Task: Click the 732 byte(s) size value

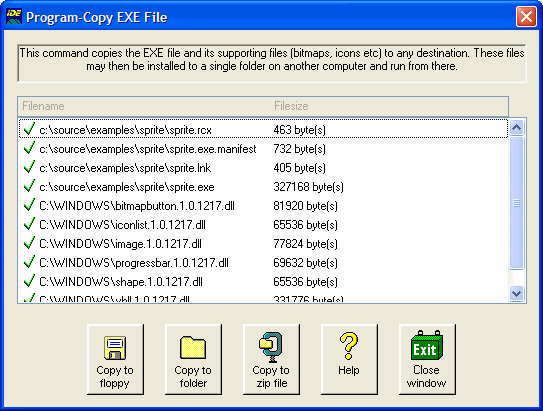Action: [x=300, y=149]
